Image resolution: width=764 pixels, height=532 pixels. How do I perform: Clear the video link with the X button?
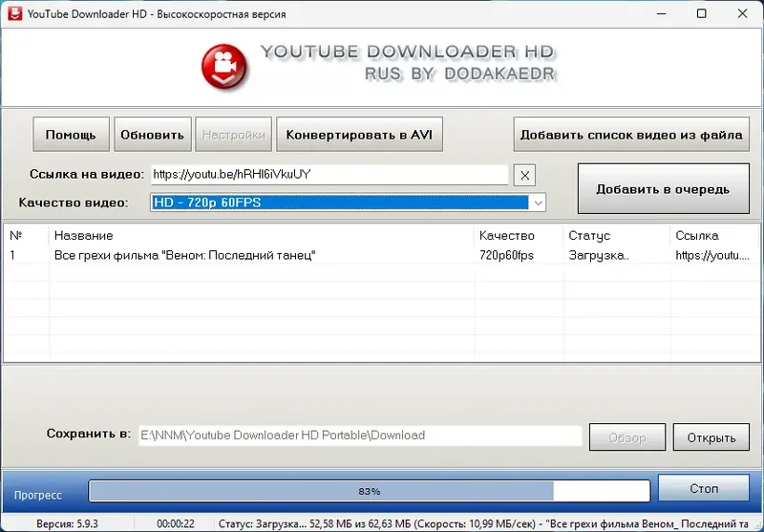[x=524, y=176]
